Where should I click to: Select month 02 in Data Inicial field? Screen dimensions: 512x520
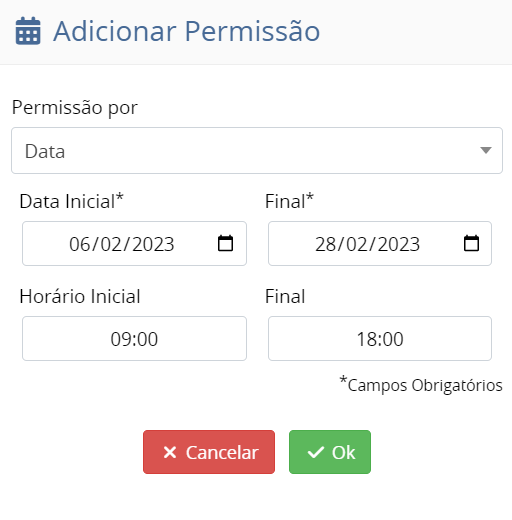click(111, 244)
